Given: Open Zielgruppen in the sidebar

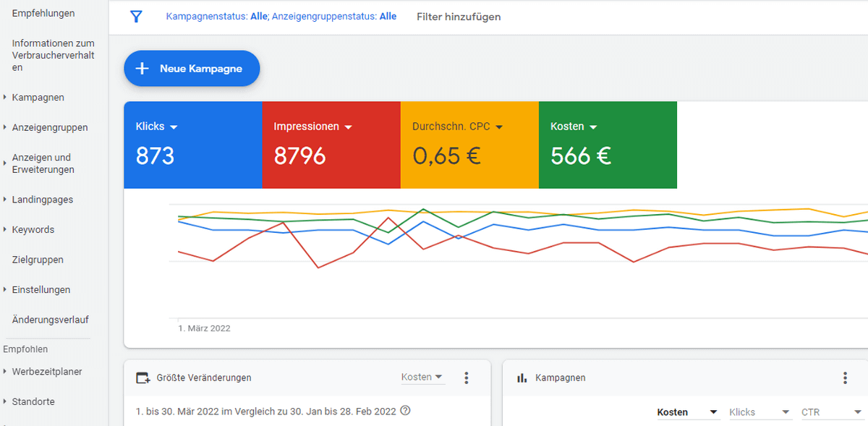Looking at the screenshot, I should (x=38, y=260).
